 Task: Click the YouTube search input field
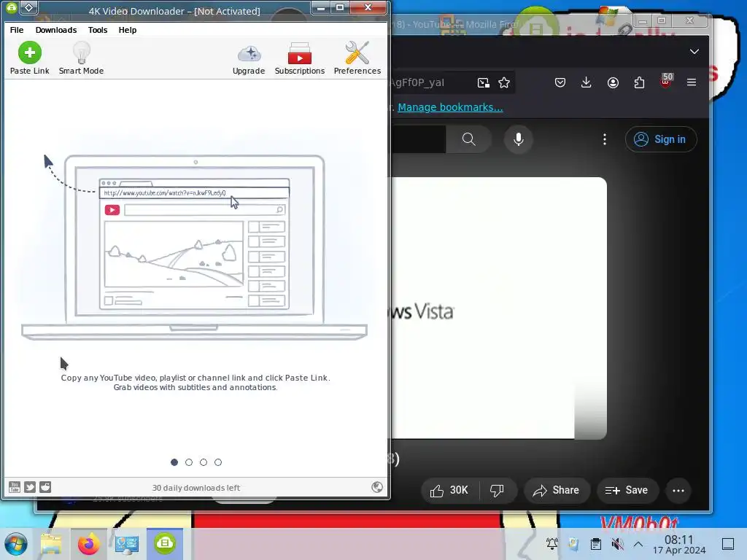pyautogui.click(x=418, y=139)
